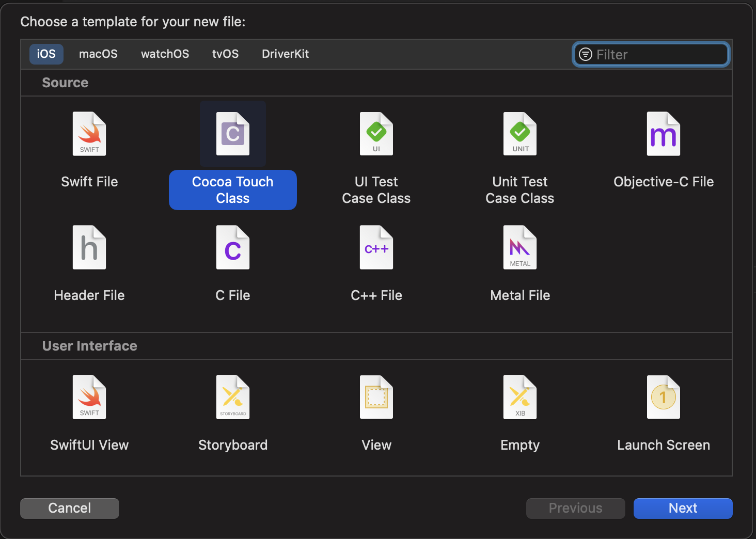
Task: Choose the Metal File template icon
Action: pyautogui.click(x=520, y=247)
